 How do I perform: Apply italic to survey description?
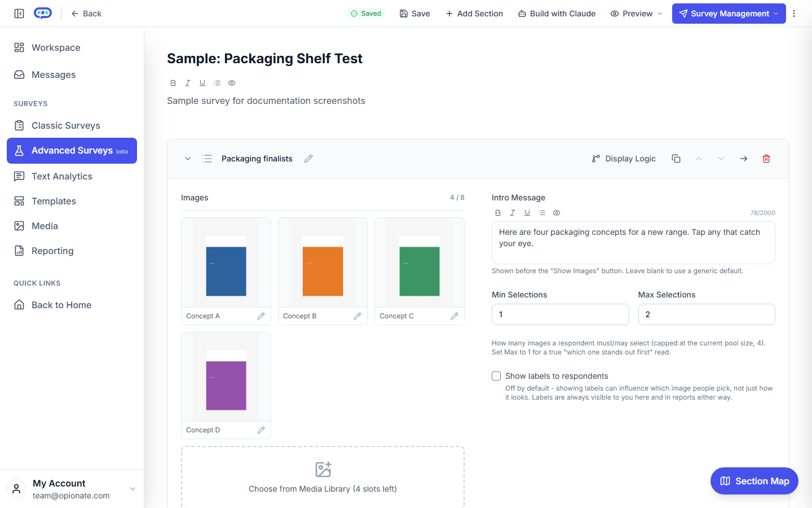[x=188, y=83]
